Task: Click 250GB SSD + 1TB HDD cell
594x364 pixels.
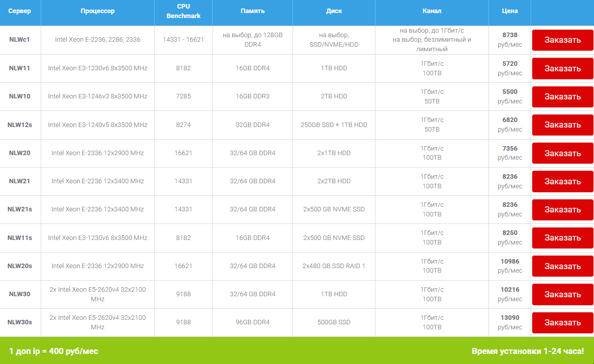Action: pos(334,125)
